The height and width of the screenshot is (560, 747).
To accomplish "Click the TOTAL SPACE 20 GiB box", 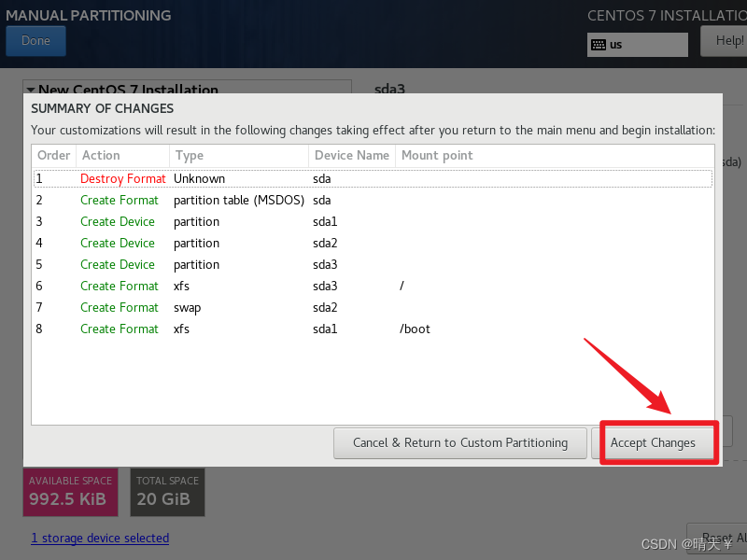I will tap(168, 492).
